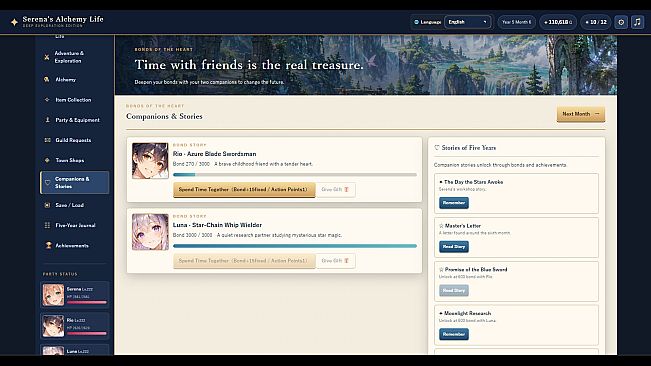
Task: Click Serena's portrait in Party Status
Action: pyautogui.click(x=54, y=295)
